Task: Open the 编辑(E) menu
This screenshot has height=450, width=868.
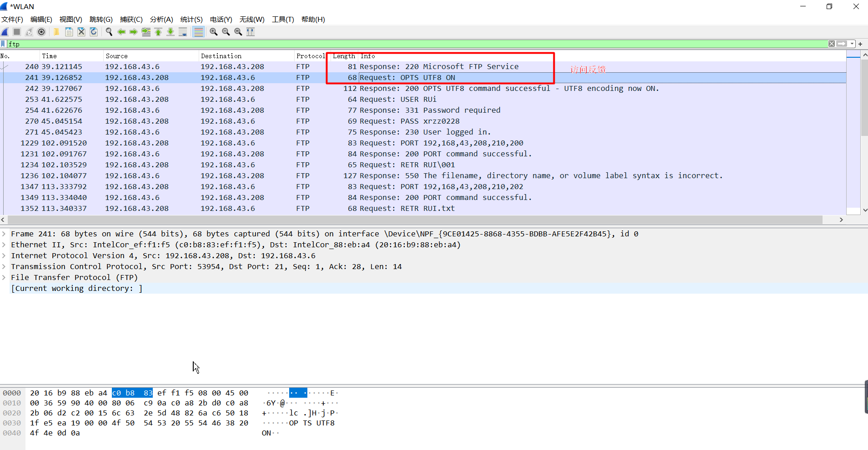Action: click(41, 20)
